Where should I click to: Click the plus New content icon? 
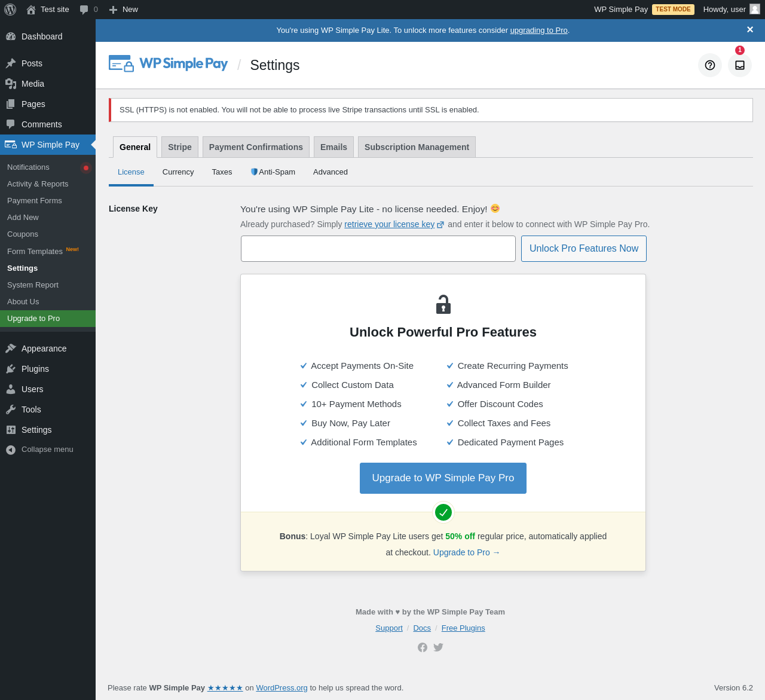pos(113,10)
